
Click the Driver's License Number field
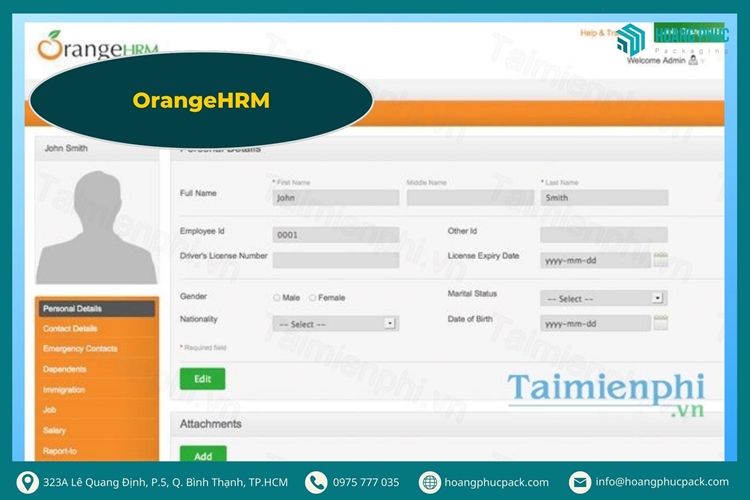click(336, 260)
